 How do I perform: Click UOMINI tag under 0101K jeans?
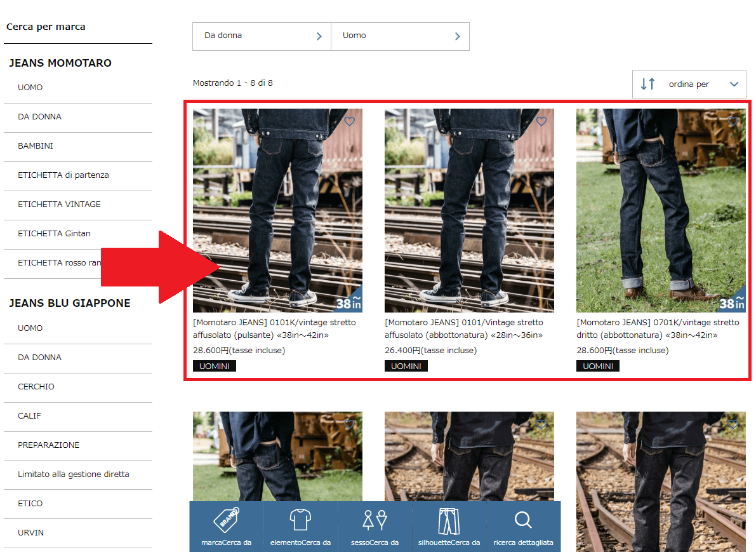click(x=215, y=367)
